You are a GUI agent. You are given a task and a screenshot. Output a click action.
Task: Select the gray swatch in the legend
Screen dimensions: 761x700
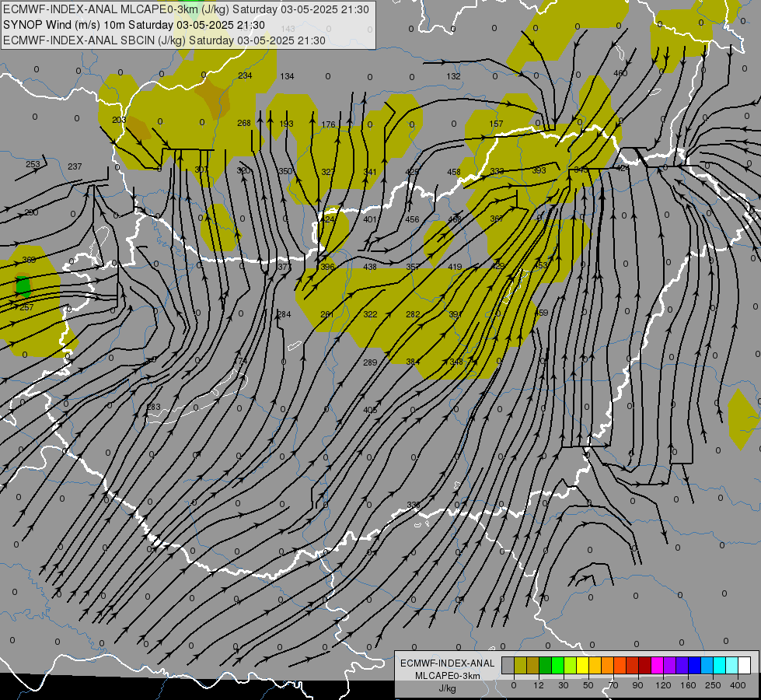[x=508, y=665]
